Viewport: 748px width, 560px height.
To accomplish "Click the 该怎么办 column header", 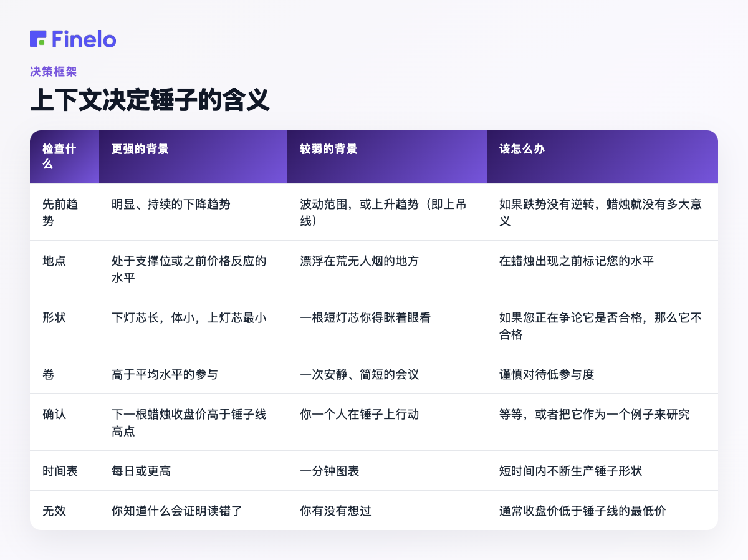I will 602,157.
